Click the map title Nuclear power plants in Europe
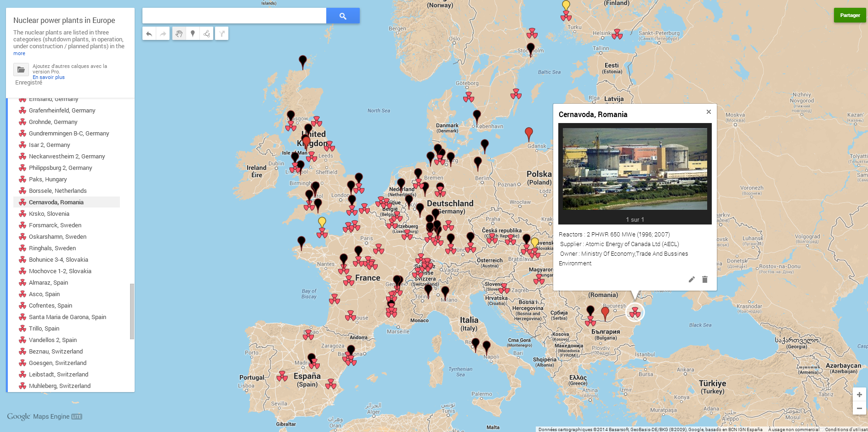The height and width of the screenshot is (432, 868). point(64,20)
